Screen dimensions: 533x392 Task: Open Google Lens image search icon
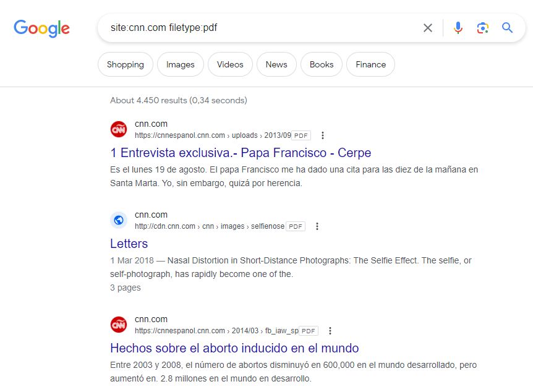pos(483,28)
